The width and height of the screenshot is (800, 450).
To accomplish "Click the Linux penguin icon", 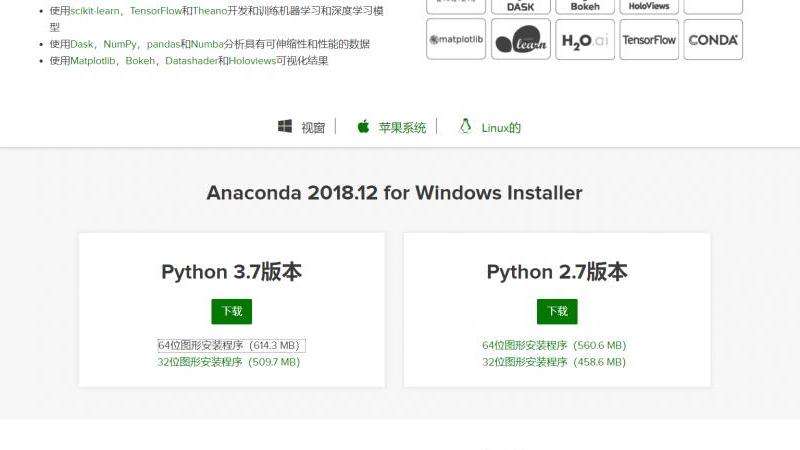I will click(x=465, y=126).
